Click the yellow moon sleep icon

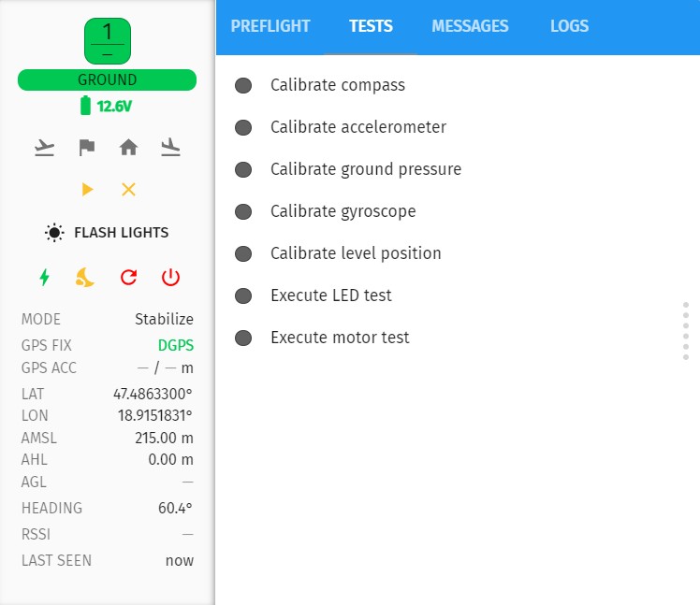pyautogui.click(x=84, y=277)
